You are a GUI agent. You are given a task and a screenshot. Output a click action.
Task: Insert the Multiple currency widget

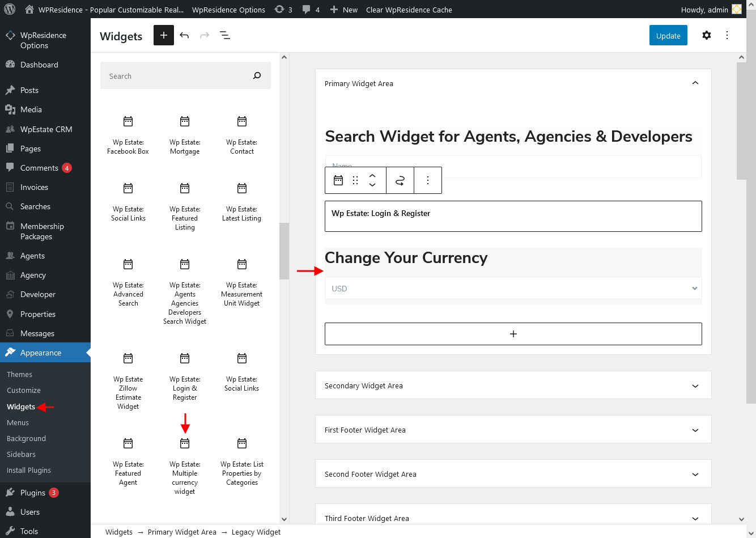click(185, 466)
